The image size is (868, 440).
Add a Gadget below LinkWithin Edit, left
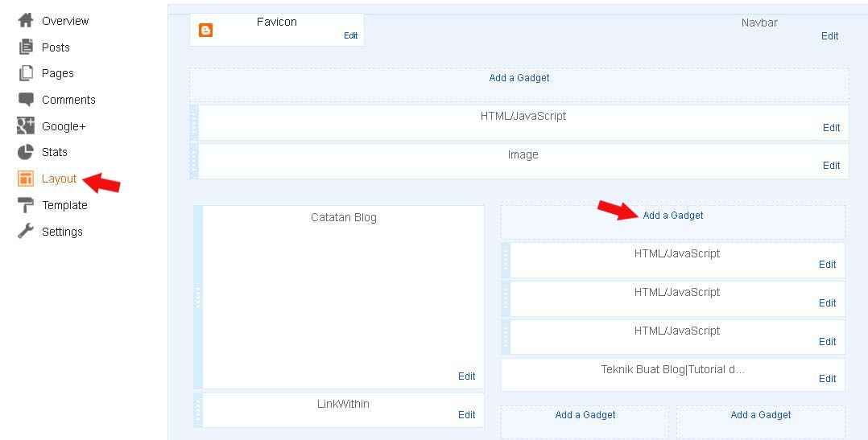pyautogui.click(x=585, y=415)
